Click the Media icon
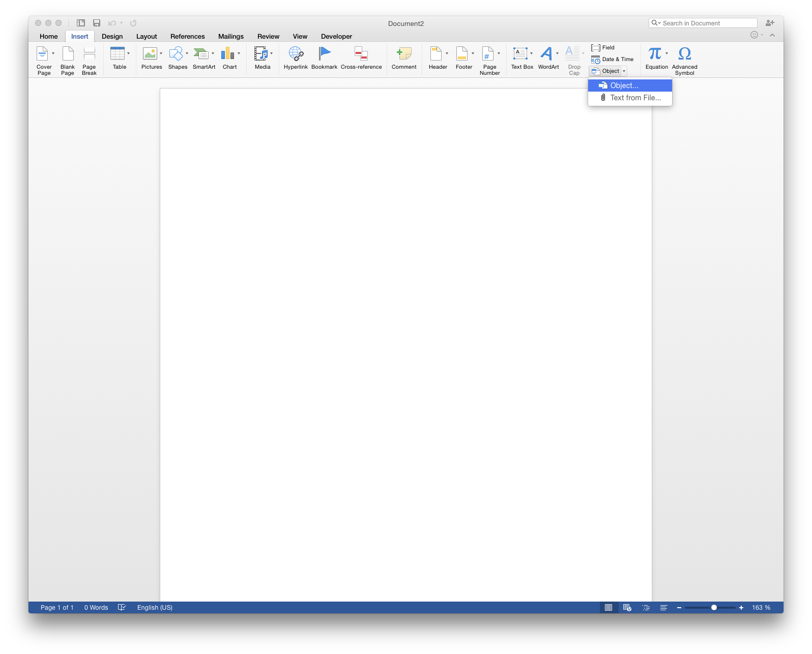Viewport: 812px width, 654px height. (261, 53)
